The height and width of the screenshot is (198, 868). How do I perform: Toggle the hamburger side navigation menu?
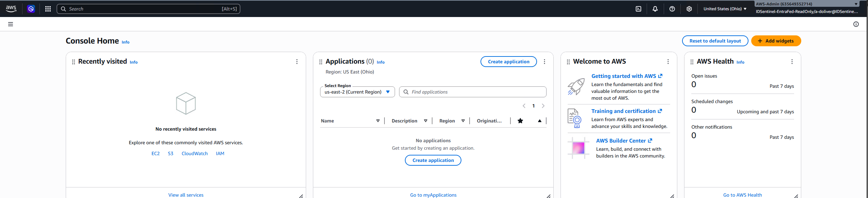point(11,24)
